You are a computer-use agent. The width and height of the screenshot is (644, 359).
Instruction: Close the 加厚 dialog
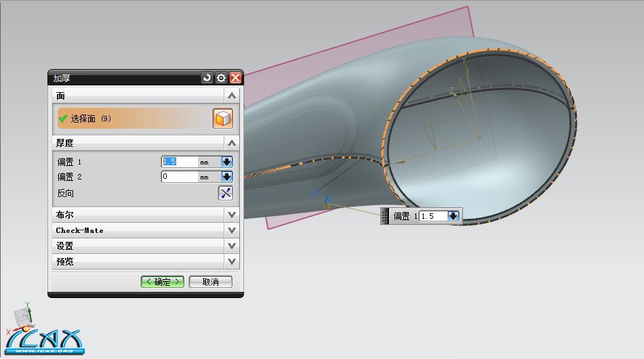click(235, 77)
